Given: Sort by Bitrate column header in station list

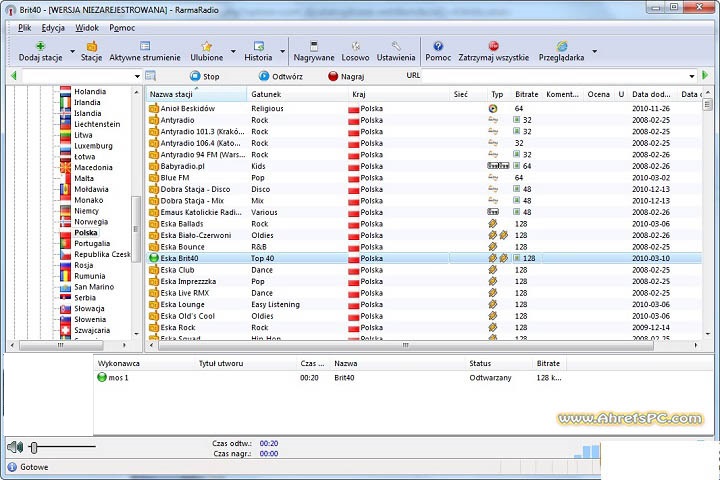Looking at the screenshot, I should coord(526,94).
